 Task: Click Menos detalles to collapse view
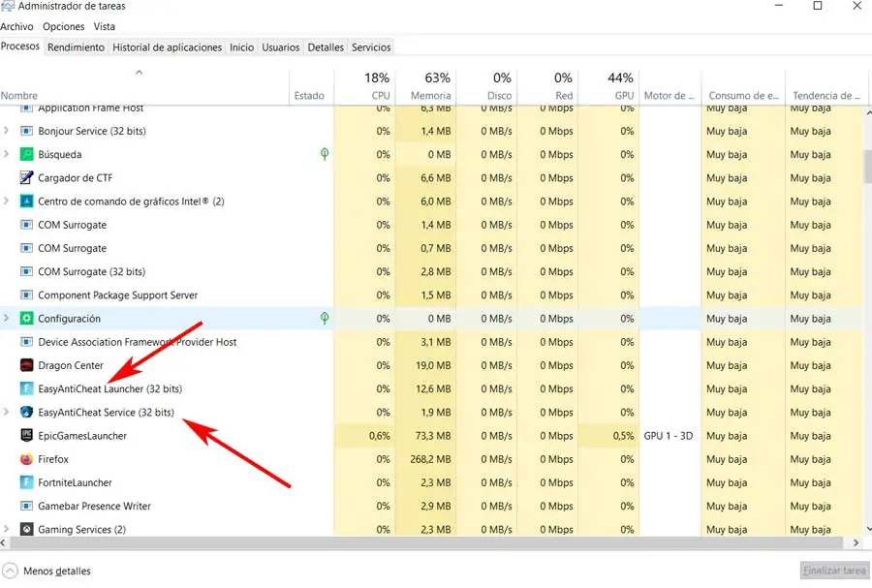pyautogui.click(x=56, y=572)
